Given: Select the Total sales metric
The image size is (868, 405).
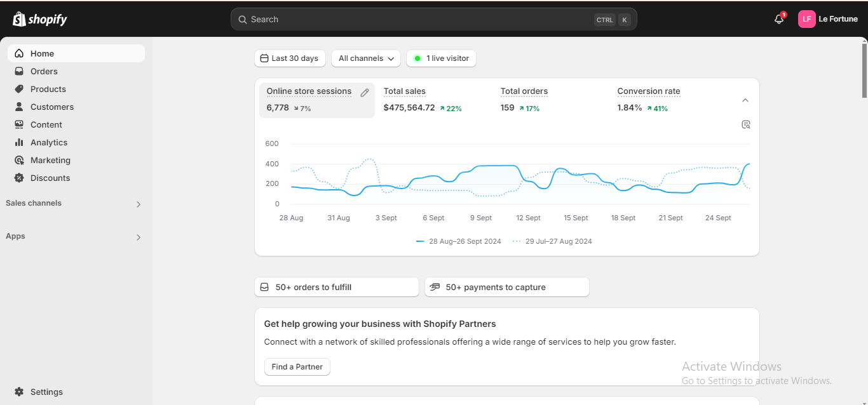Looking at the screenshot, I should point(434,100).
